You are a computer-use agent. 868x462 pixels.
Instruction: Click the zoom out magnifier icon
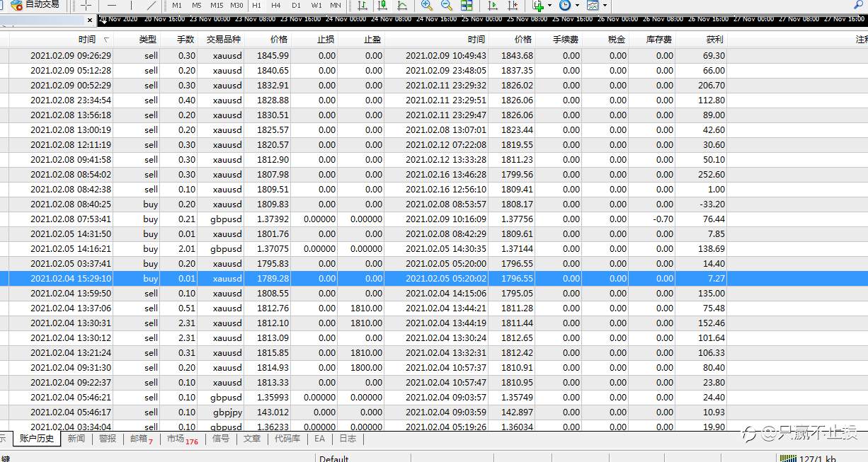pos(447,5)
